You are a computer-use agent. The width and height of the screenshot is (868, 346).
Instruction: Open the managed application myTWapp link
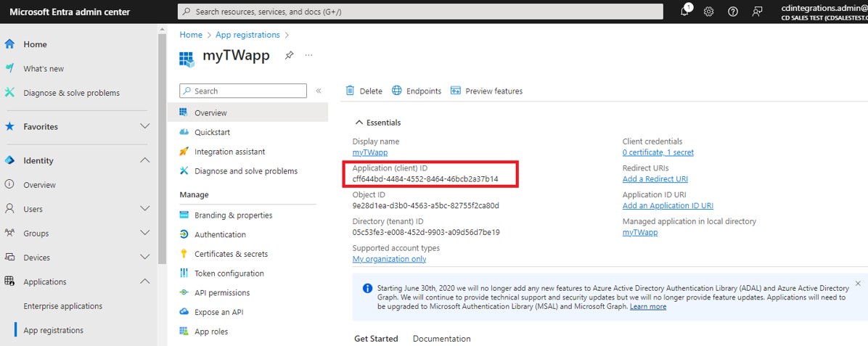640,232
